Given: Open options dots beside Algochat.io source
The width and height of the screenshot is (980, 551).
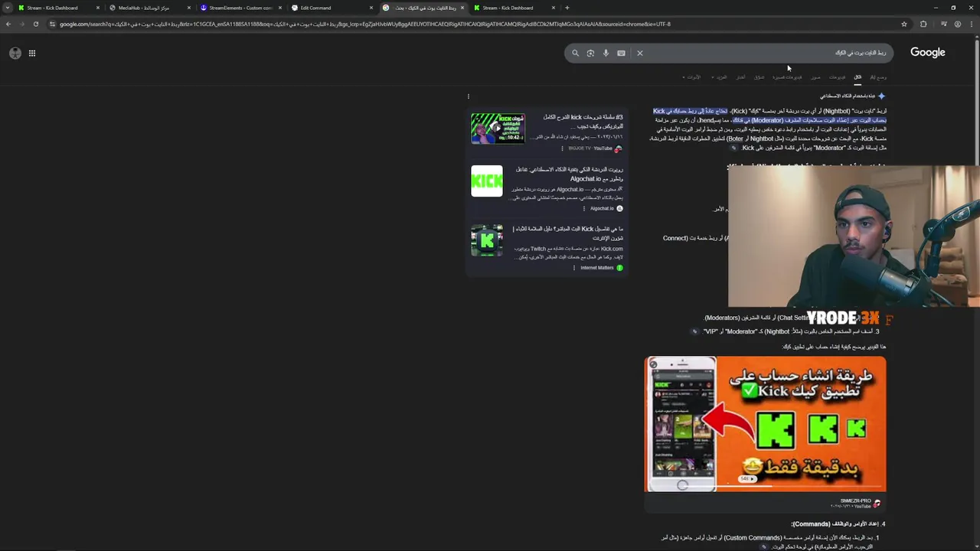Looking at the screenshot, I should (x=584, y=208).
